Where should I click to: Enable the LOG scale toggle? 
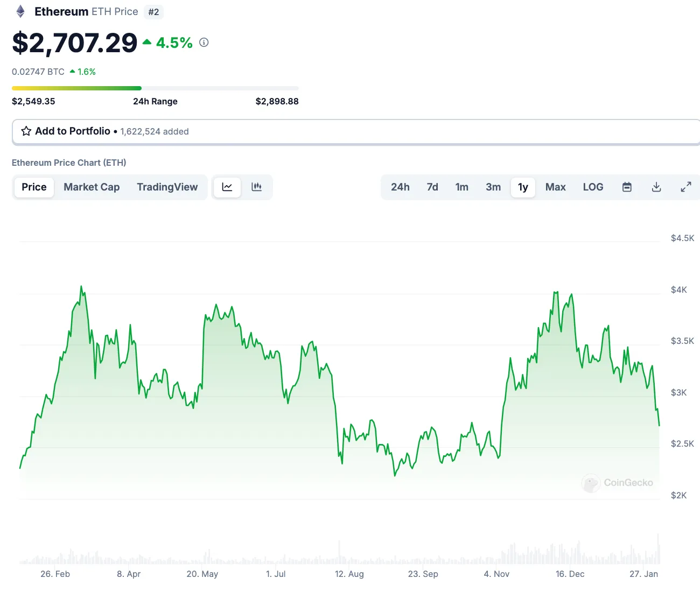tap(593, 187)
